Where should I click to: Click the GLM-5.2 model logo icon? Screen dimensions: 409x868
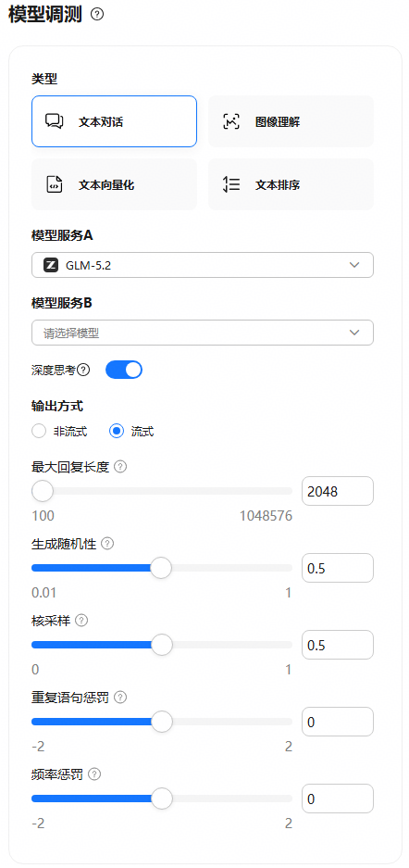pos(51,265)
